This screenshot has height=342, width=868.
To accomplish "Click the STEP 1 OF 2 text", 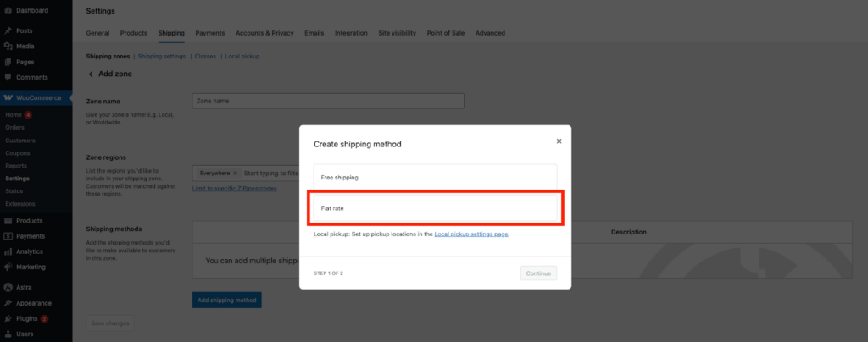I will [328, 273].
